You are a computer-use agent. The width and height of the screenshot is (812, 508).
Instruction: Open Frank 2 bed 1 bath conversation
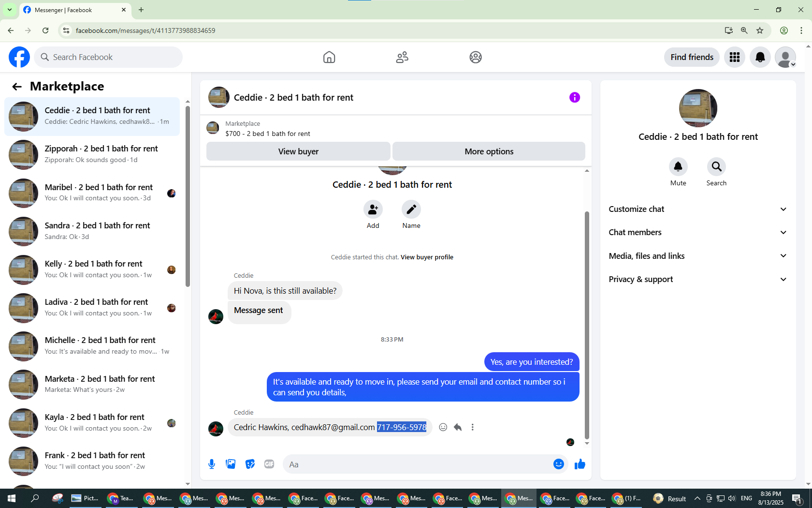92,461
